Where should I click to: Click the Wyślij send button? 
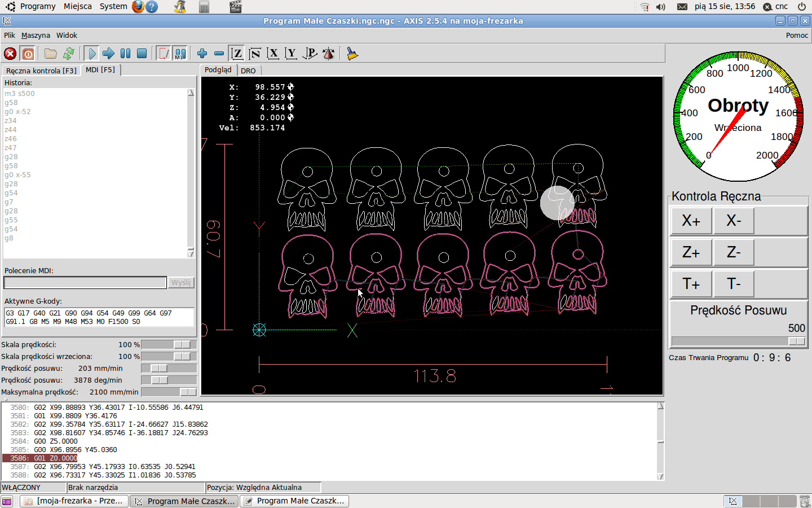click(x=181, y=282)
